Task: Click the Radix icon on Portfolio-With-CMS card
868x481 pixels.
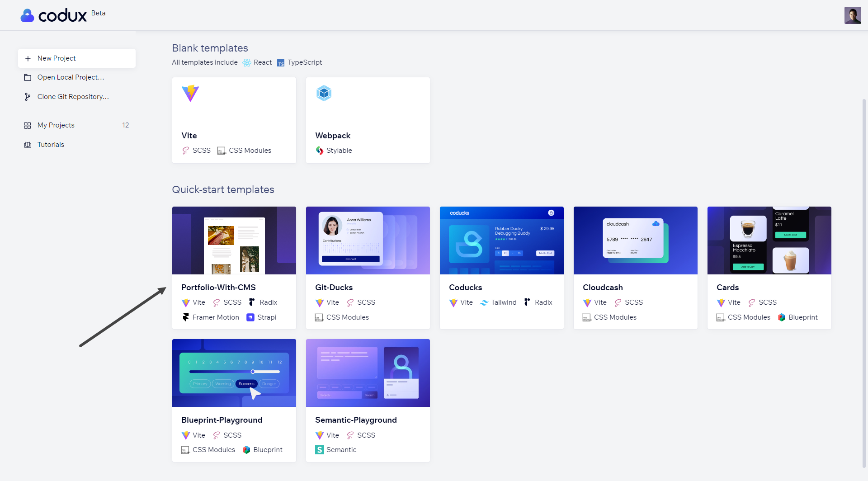Action: click(252, 302)
